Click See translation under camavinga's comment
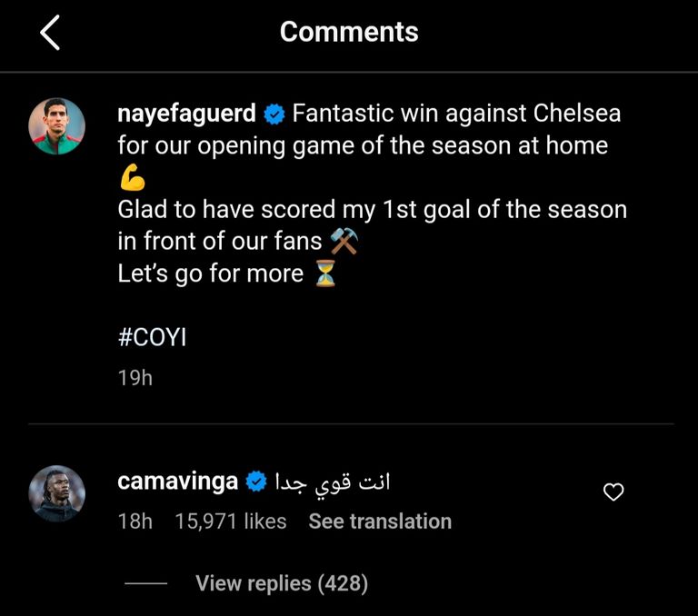This screenshot has width=698, height=616. coord(379,522)
